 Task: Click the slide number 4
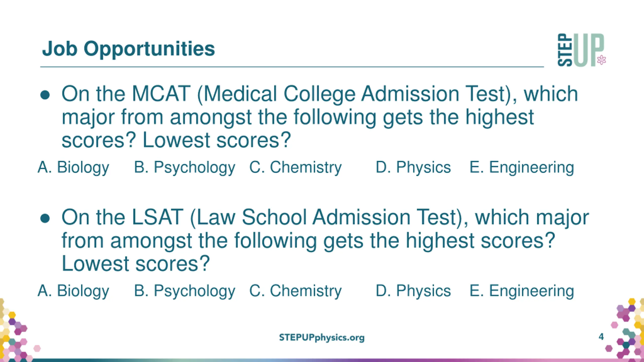coord(601,337)
